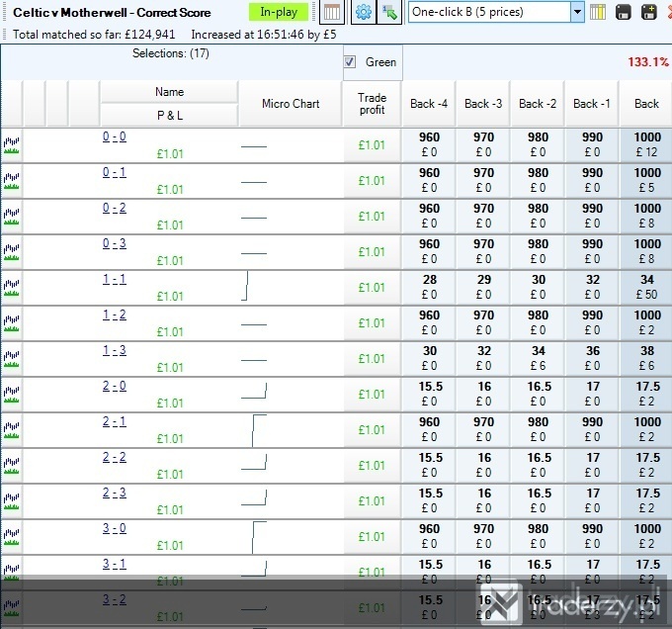Screen dimensions: 672x629
Task: Back 1 - 3 at price 38
Action: pyautogui.click(x=646, y=358)
